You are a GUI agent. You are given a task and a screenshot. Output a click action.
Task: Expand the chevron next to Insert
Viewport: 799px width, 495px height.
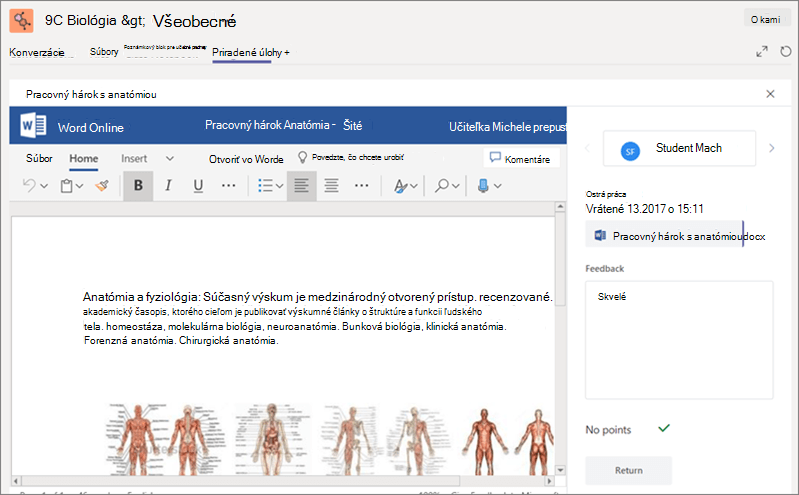pyautogui.click(x=170, y=159)
